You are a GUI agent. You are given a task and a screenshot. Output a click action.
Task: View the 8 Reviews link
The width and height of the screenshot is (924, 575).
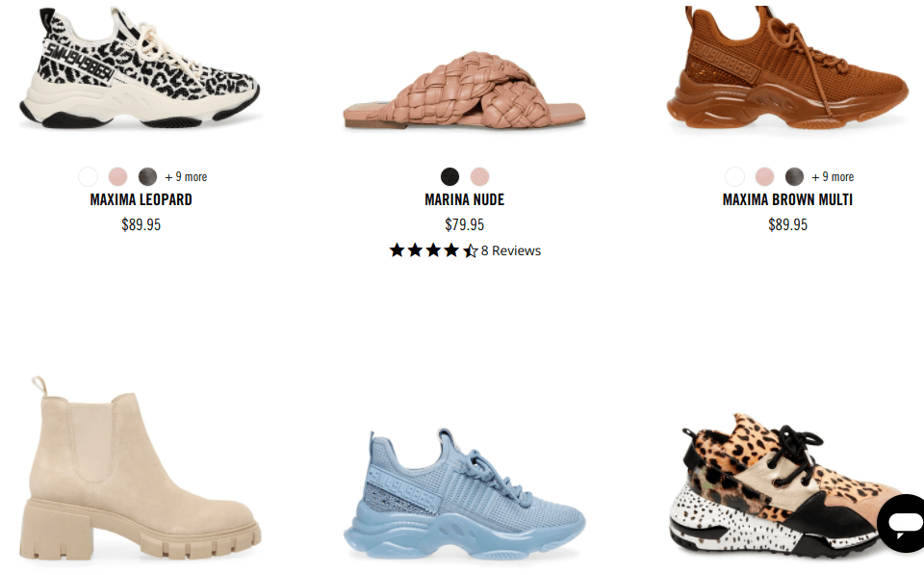(x=511, y=250)
